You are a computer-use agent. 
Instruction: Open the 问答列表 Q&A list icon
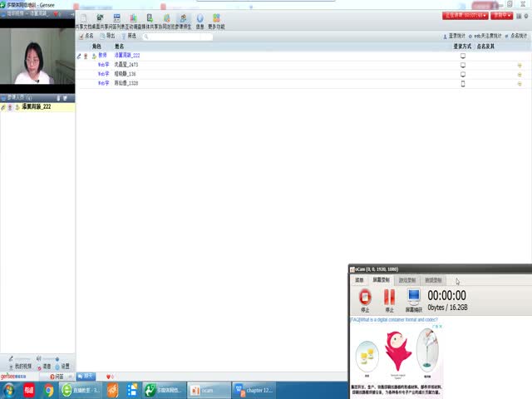(117, 20)
